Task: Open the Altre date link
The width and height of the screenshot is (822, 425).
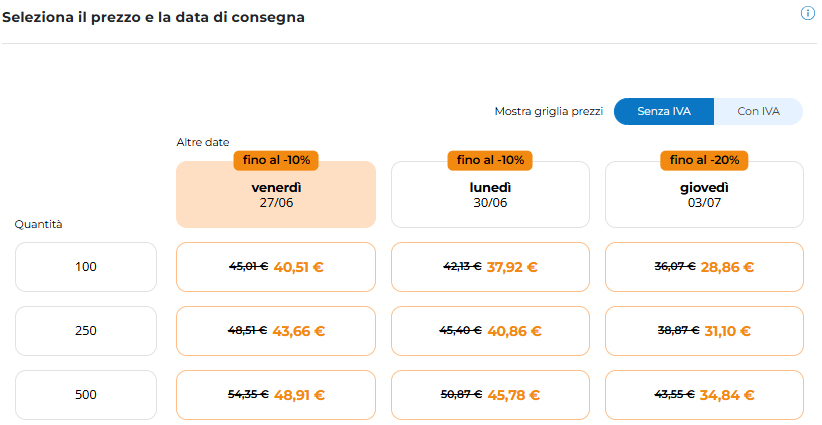Action: 203,143
